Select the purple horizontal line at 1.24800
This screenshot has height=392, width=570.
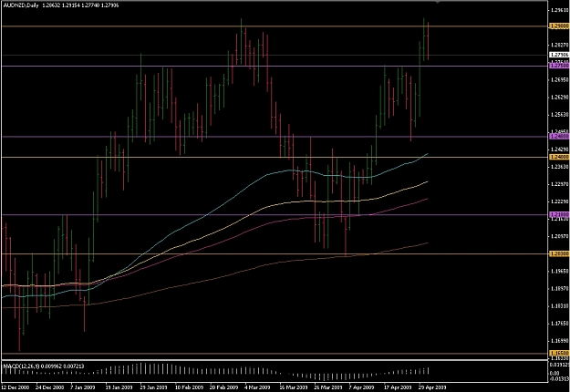tap(275, 137)
